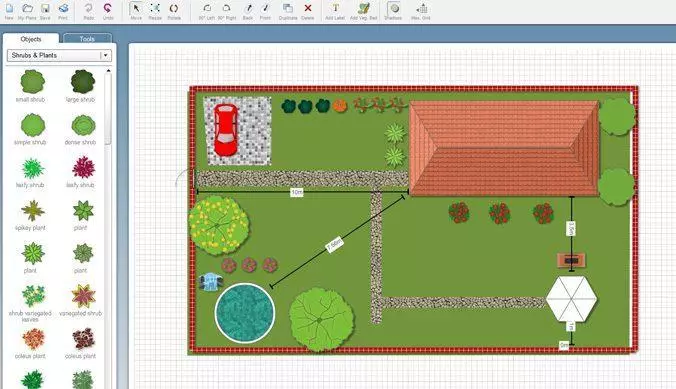Select the house's tiled roof on the plan
Viewport: 676px width, 389px height.
504,149
